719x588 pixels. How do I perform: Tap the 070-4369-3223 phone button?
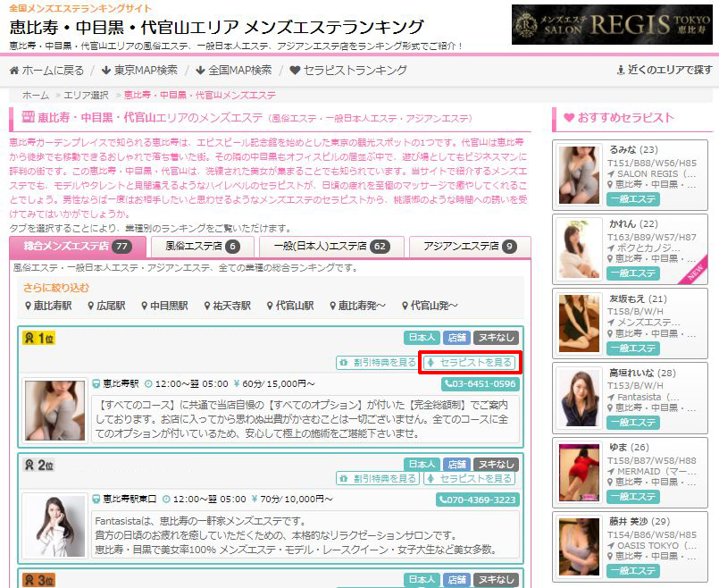click(477, 500)
